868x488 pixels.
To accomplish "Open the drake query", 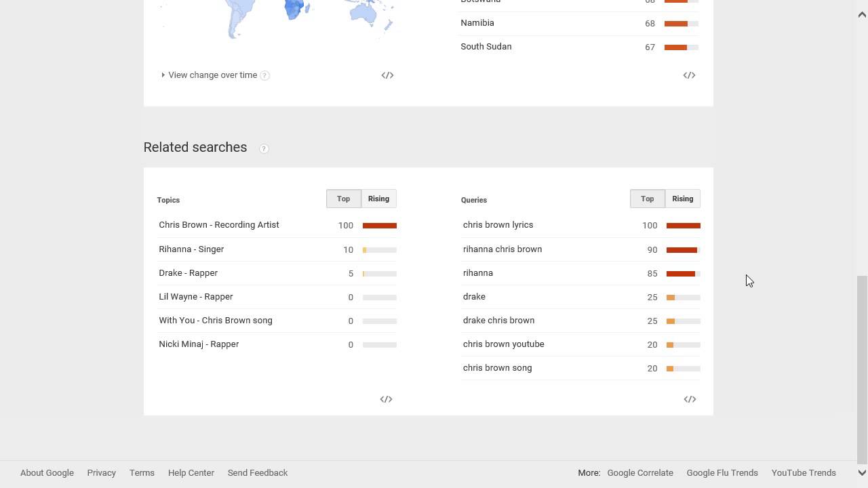I will click(474, 297).
